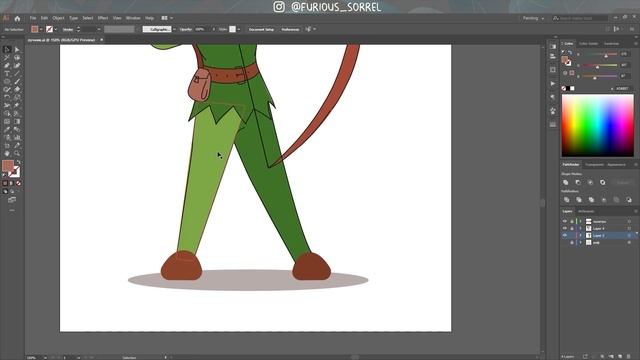Click the Expand button in Pathfinder panel

pos(623,182)
